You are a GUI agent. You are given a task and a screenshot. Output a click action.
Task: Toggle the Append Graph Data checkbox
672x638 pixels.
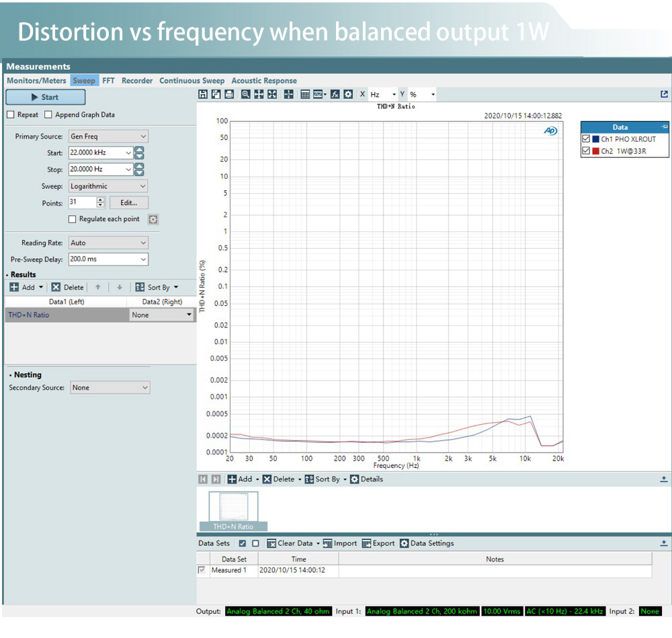[48, 115]
